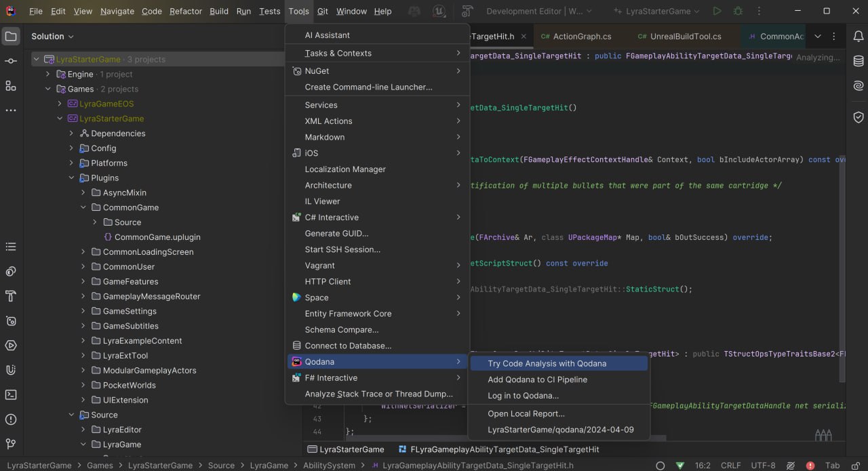
Task: Open LyraStarterGame/qodana/2024-04-09 report entry
Action: 559,430
